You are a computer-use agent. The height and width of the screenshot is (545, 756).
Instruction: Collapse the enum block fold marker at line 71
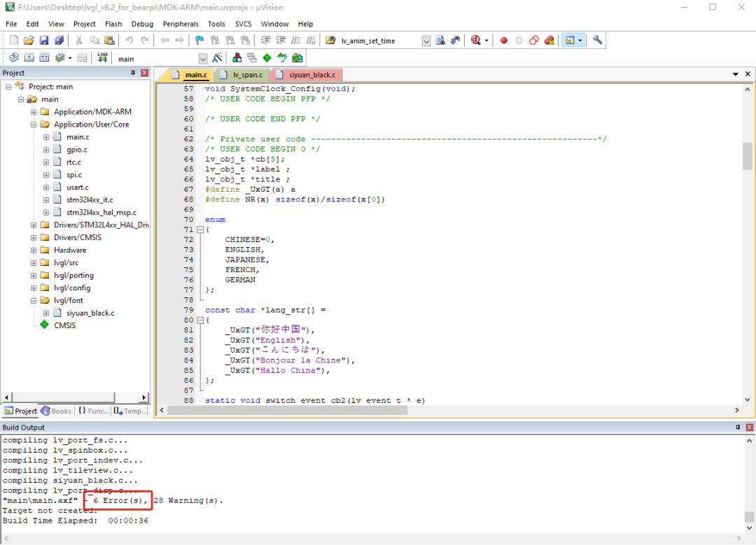[x=200, y=230]
